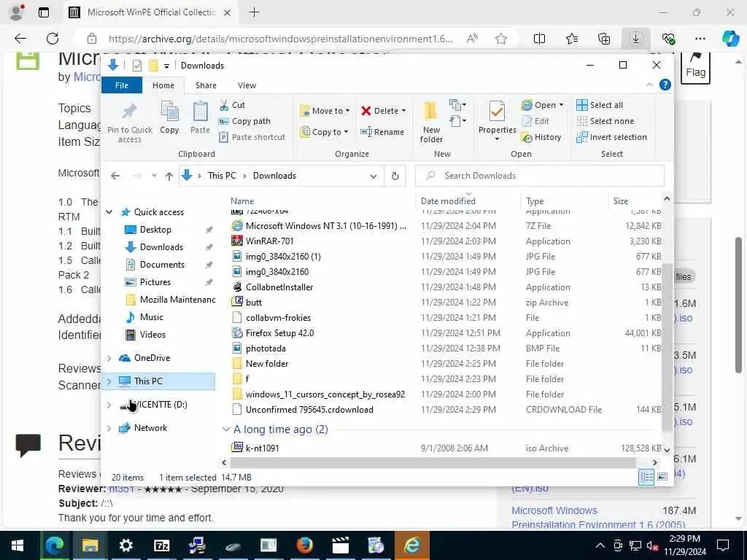747x560 pixels.
Task: Open Recent locations dropdown arrow
Action: pyautogui.click(x=154, y=176)
